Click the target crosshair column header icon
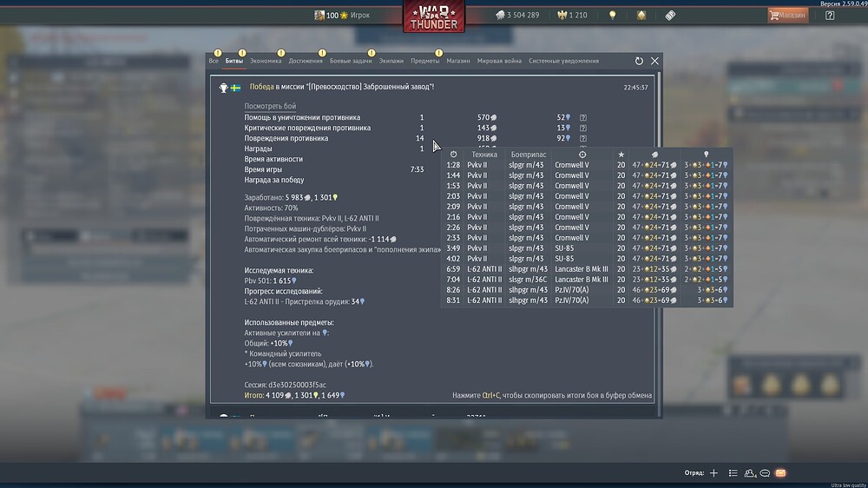 tap(582, 155)
